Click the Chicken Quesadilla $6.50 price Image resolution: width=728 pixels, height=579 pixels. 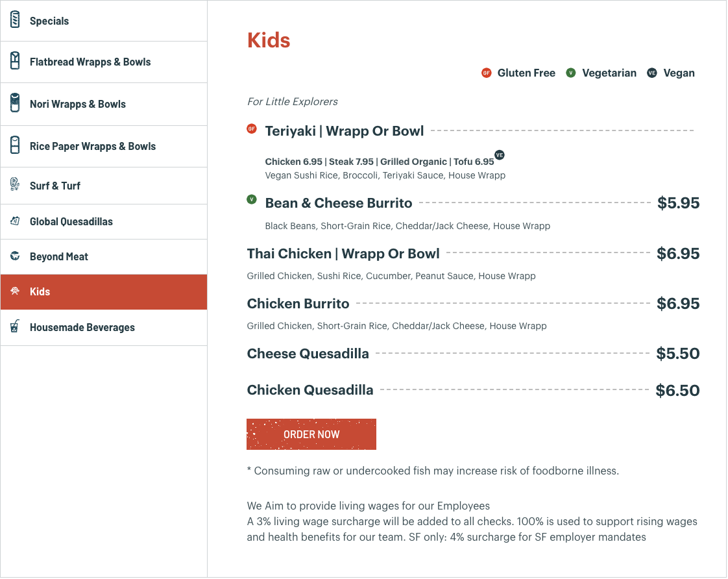677,391
